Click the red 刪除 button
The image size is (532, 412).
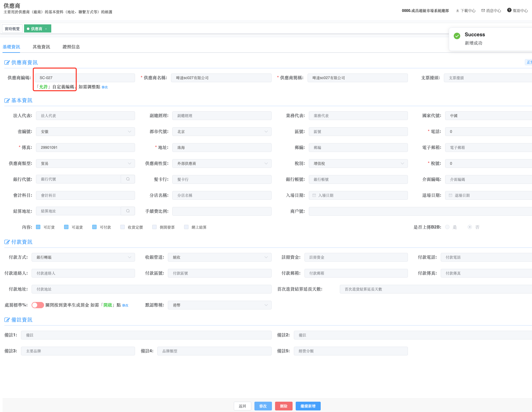[x=284, y=406]
